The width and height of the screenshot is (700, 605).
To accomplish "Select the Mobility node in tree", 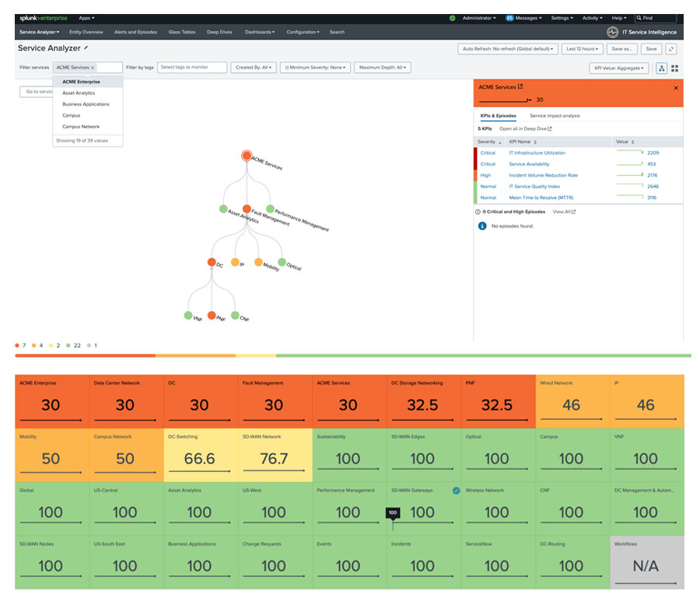I will (x=258, y=262).
